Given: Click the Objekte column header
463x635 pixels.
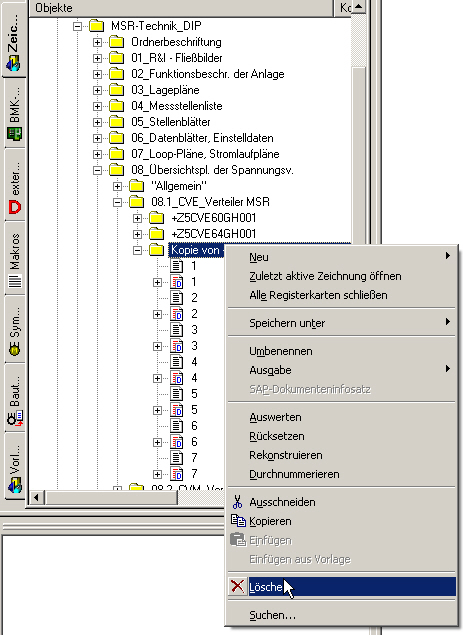Looking at the screenshot, I should (x=181, y=8).
